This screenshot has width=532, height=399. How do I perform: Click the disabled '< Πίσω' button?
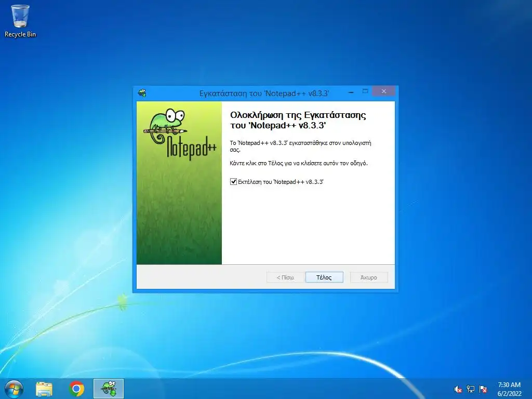[x=285, y=277]
